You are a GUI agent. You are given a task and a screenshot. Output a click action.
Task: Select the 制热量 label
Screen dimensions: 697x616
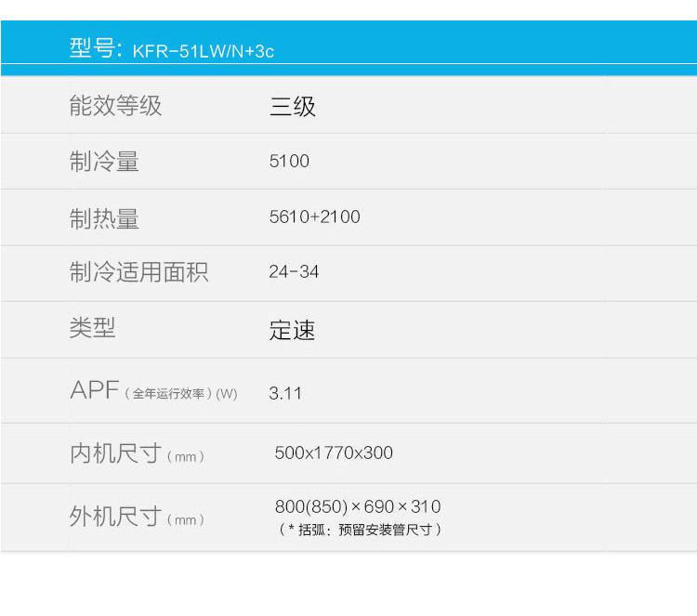coord(104,218)
